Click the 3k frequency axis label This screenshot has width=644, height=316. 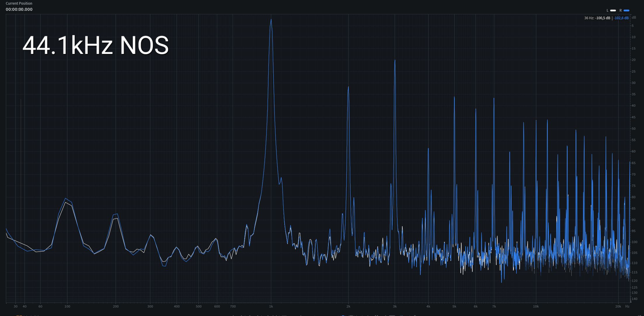click(395, 306)
